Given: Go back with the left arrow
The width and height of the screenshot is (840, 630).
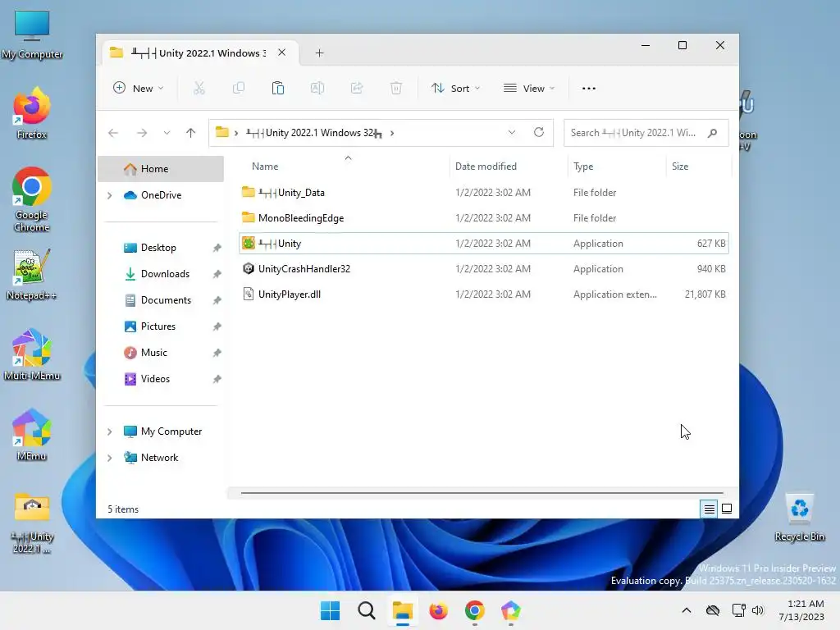Looking at the screenshot, I should point(113,133).
